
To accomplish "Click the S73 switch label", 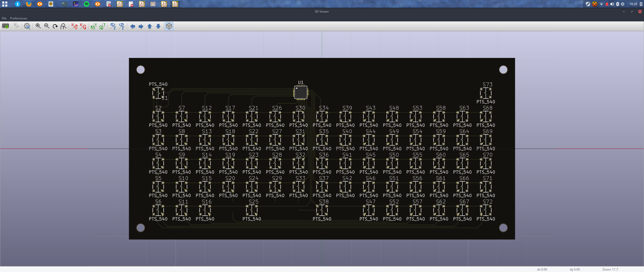I will (x=488, y=84).
